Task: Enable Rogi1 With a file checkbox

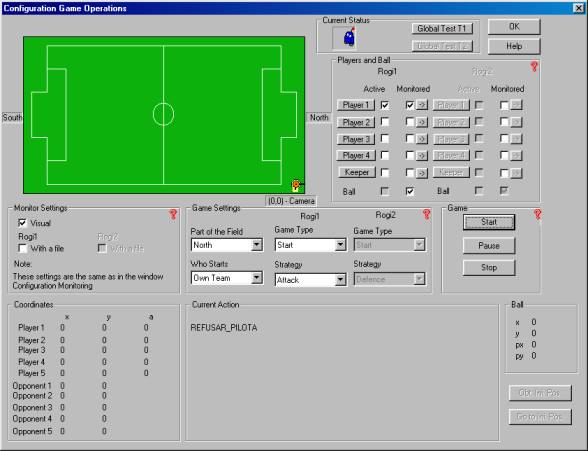Action: tap(22, 248)
